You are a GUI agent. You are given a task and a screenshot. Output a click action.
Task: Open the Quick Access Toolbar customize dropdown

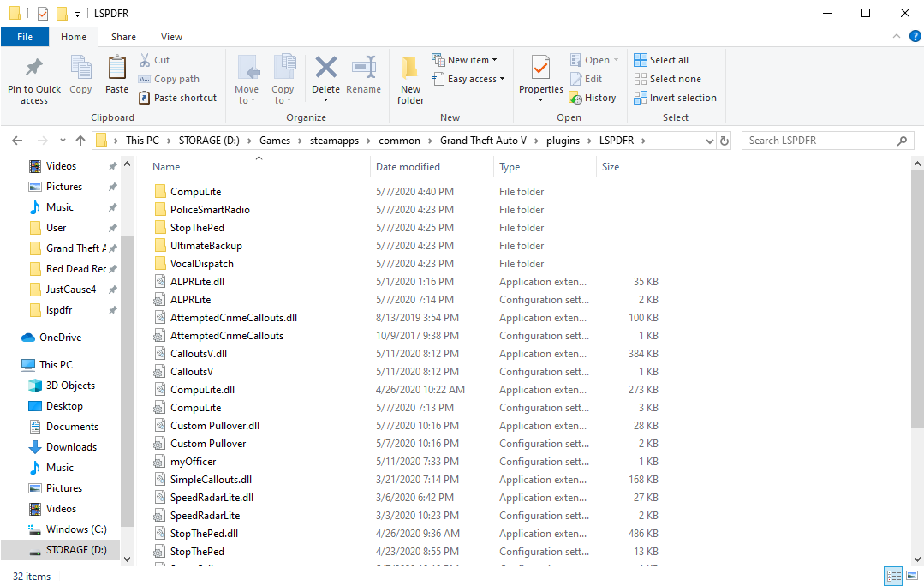(77, 14)
